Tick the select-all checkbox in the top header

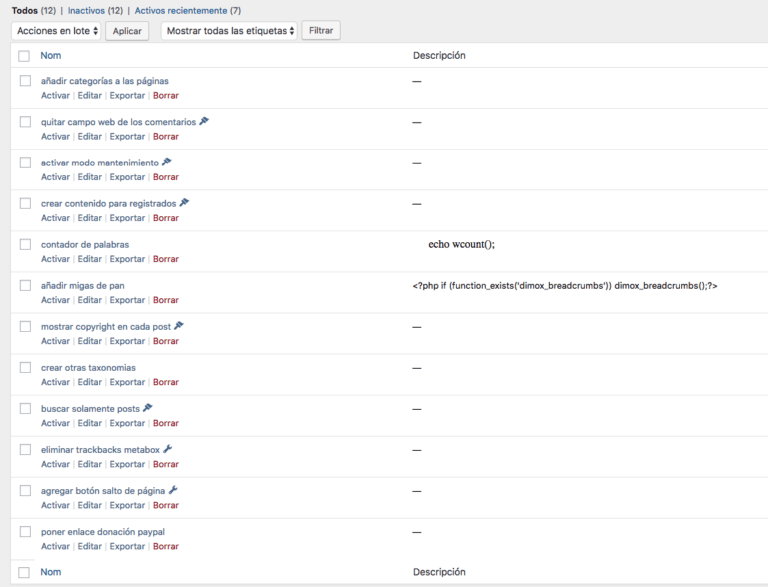tap(24, 56)
